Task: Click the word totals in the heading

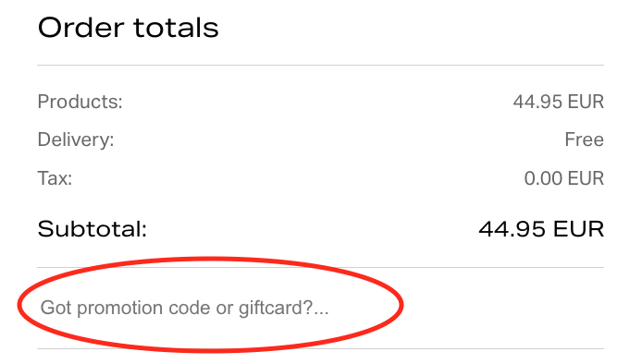Action: 176,28
